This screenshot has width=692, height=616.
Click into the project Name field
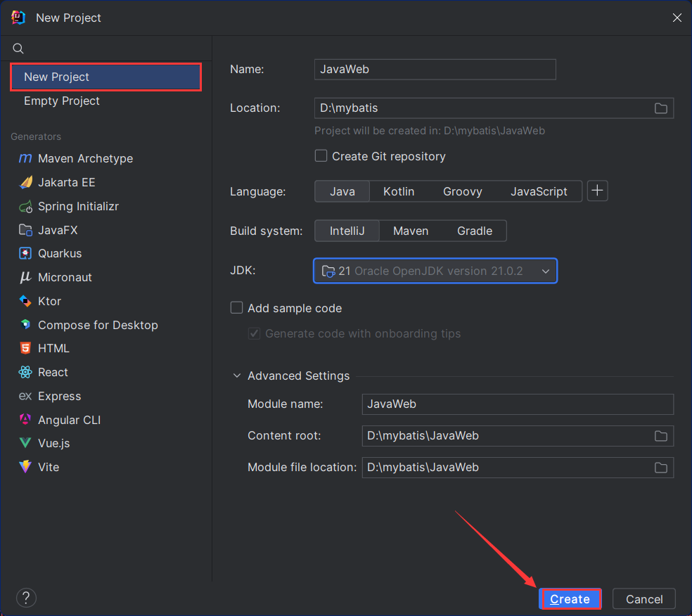pos(435,69)
